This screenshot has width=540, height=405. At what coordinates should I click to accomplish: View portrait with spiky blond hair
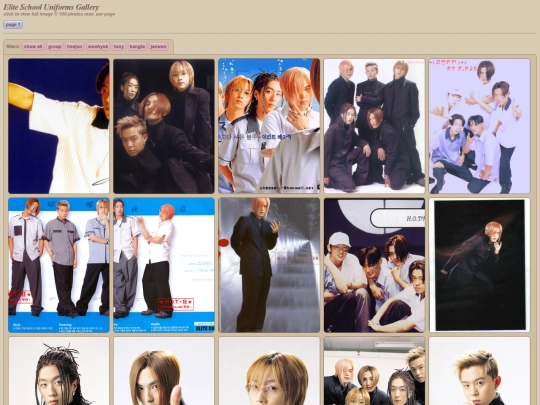(x=479, y=371)
